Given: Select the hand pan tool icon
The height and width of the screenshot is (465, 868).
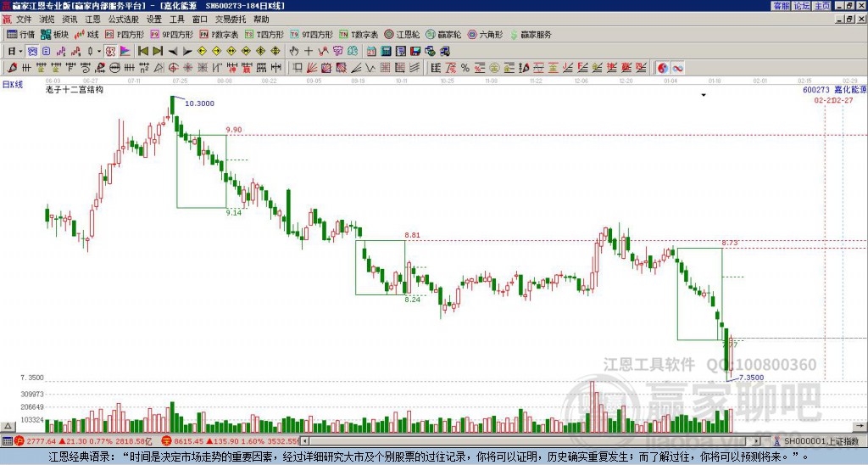Looking at the screenshot, I should point(294,52).
